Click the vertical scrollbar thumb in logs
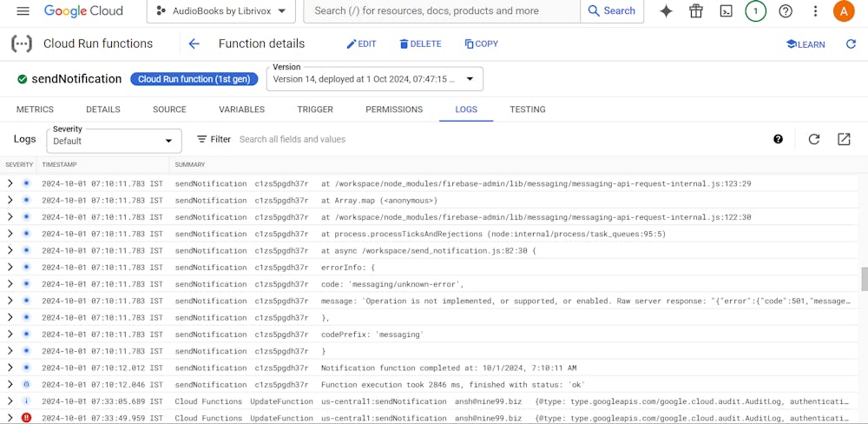This screenshot has width=868, height=424. coord(864,279)
